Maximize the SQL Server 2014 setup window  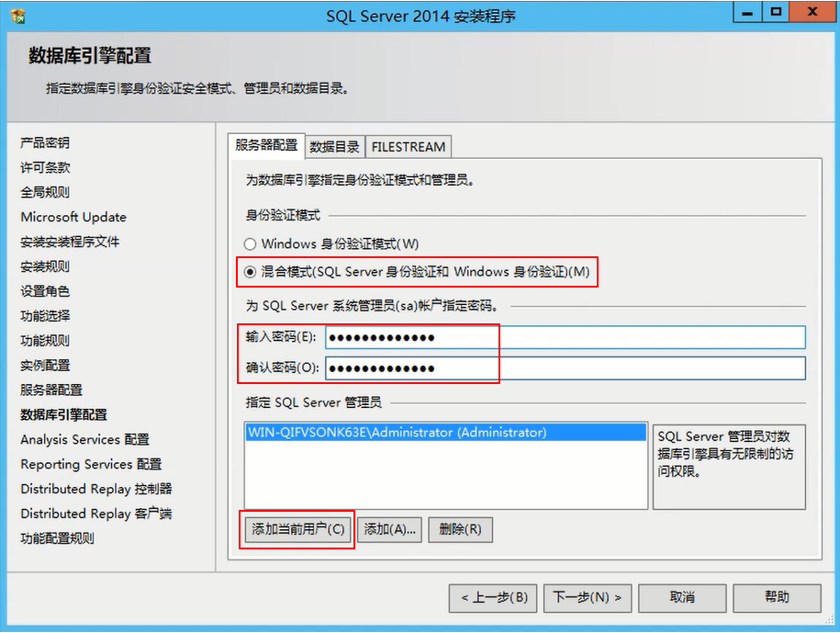tap(776, 12)
